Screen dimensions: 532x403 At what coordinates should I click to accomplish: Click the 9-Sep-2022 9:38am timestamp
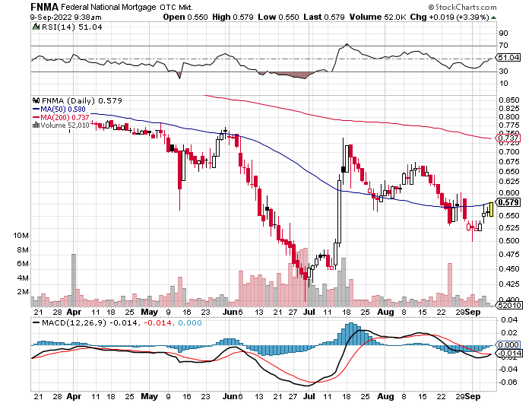point(65,17)
